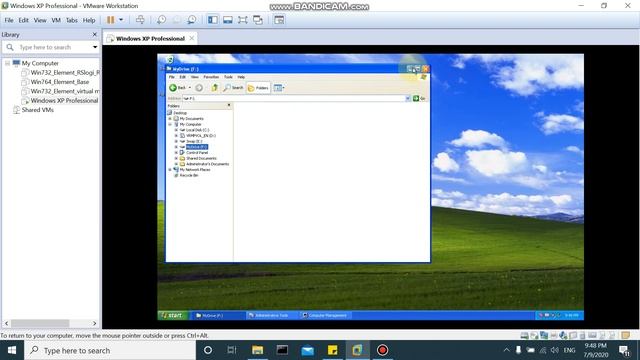Viewport: 640px width, 360px height.
Task: Toggle the Folders pane button in Explorer
Action: (x=258, y=88)
